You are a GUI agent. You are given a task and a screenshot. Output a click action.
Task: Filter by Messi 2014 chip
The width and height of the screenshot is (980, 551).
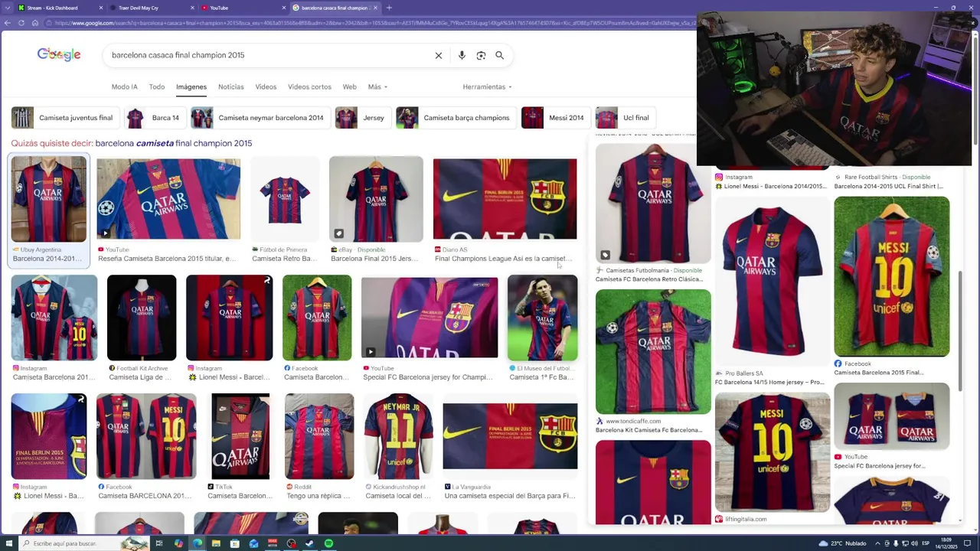(x=555, y=118)
